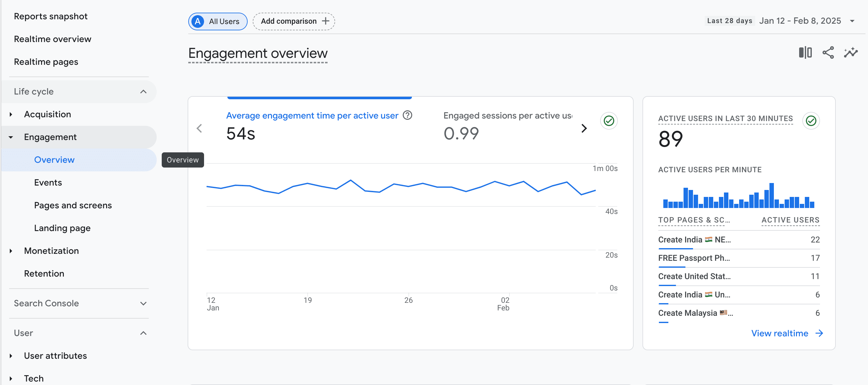Click the green check icon on engagement chart card
The width and height of the screenshot is (868, 385).
coord(609,121)
